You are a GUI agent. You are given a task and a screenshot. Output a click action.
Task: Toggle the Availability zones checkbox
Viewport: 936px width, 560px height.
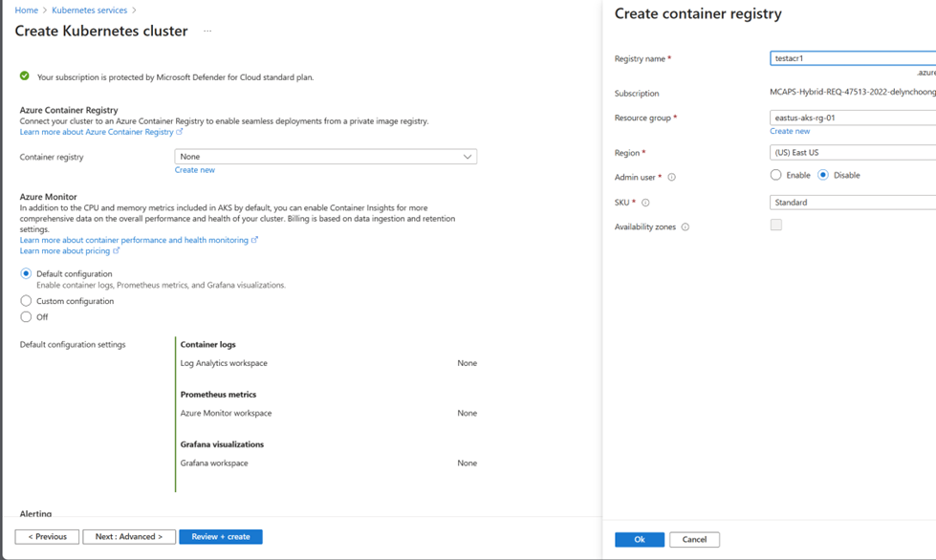pyautogui.click(x=776, y=225)
